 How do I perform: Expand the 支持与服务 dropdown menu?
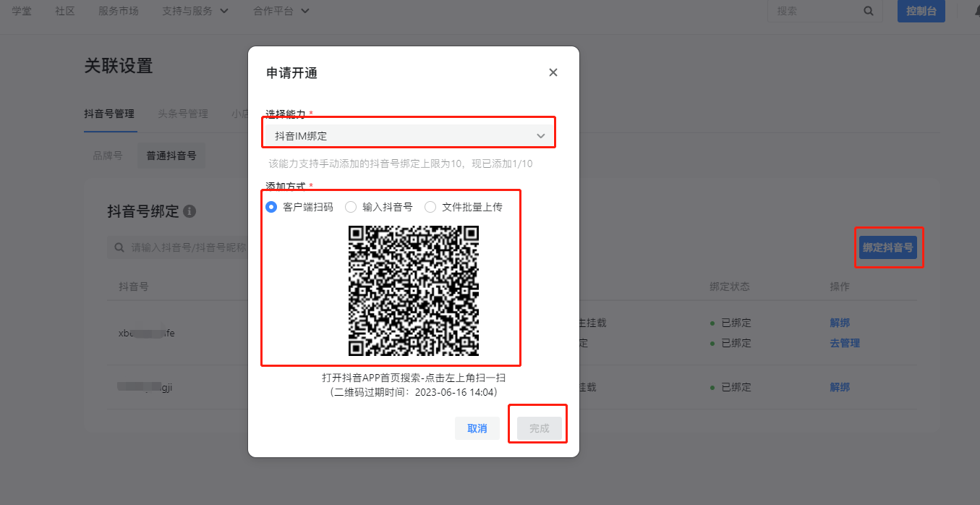click(x=195, y=11)
